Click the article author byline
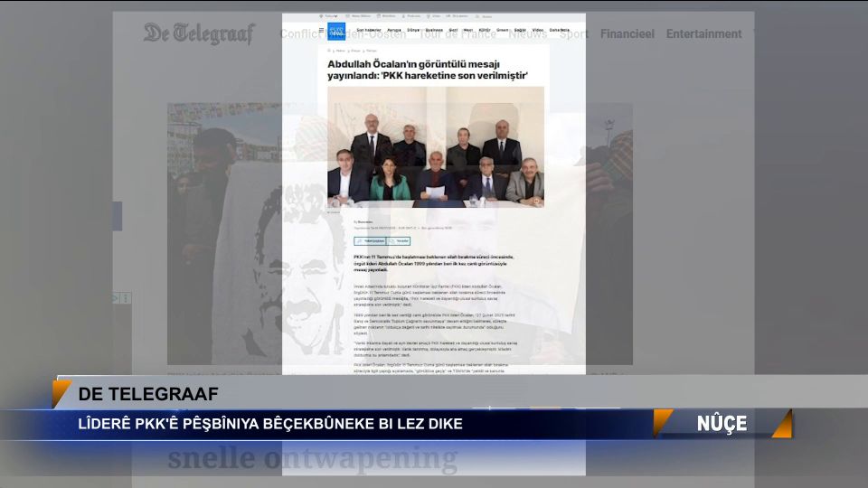 point(363,222)
